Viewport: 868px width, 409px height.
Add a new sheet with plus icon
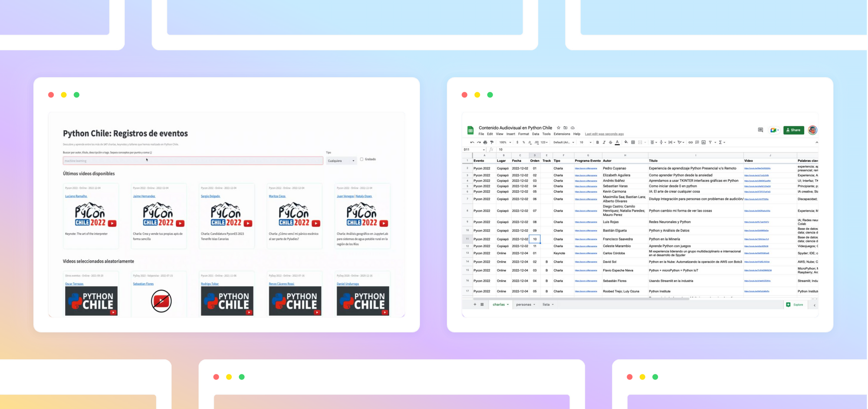475,304
